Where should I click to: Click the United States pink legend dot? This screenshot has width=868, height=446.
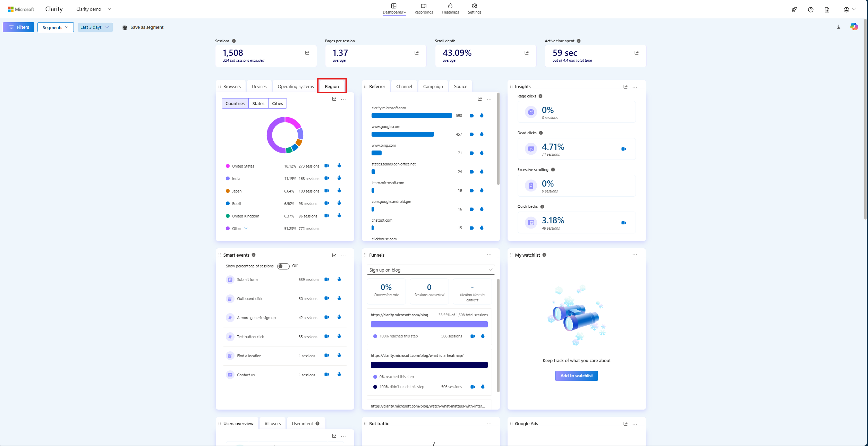pyautogui.click(x=228, y=166)
